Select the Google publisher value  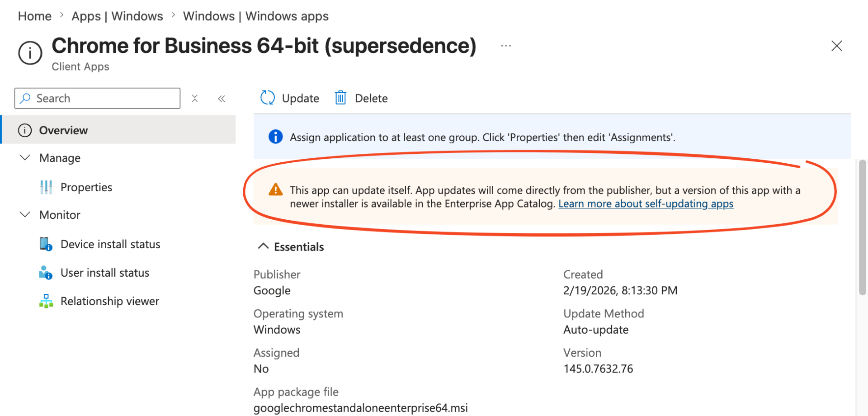(272, 290)
